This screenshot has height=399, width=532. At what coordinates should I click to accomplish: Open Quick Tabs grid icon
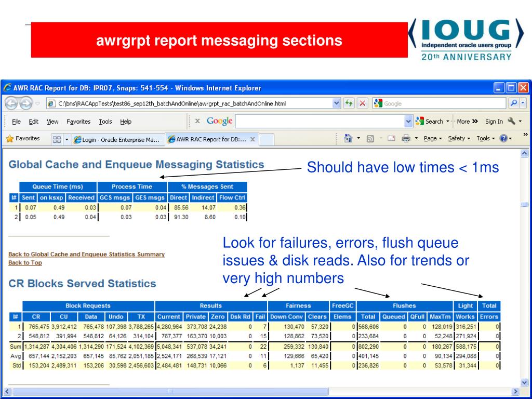point(57,139)
